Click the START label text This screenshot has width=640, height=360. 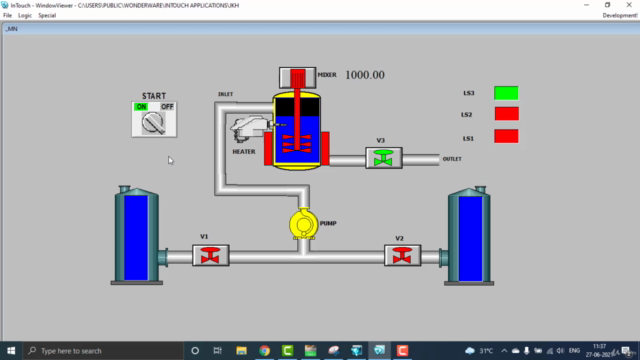[x=154, y=96]
